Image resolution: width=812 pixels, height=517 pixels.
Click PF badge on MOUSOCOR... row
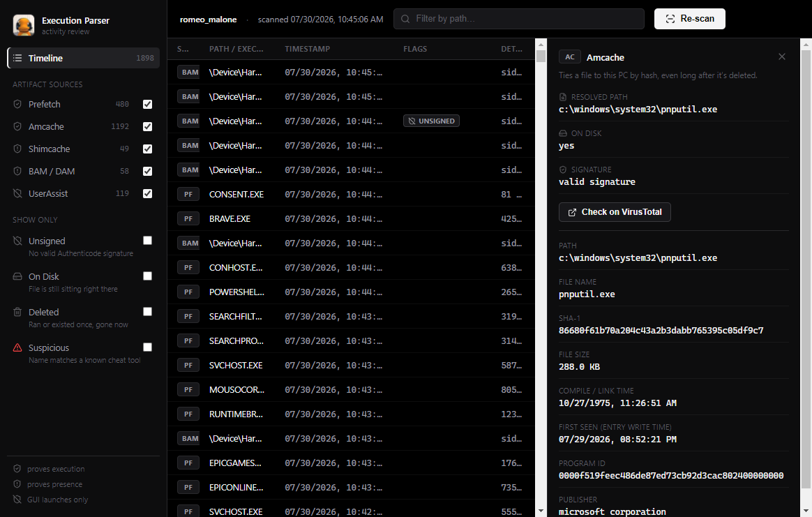coord(188,389)
